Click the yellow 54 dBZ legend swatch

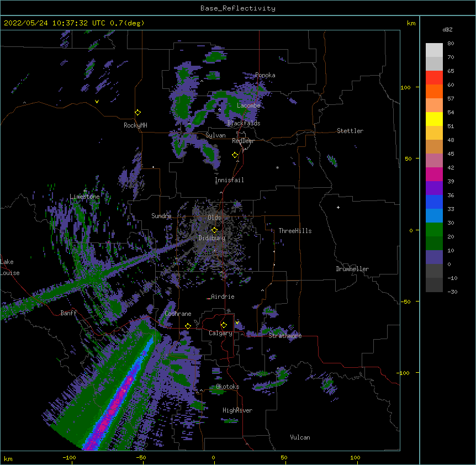434,119
